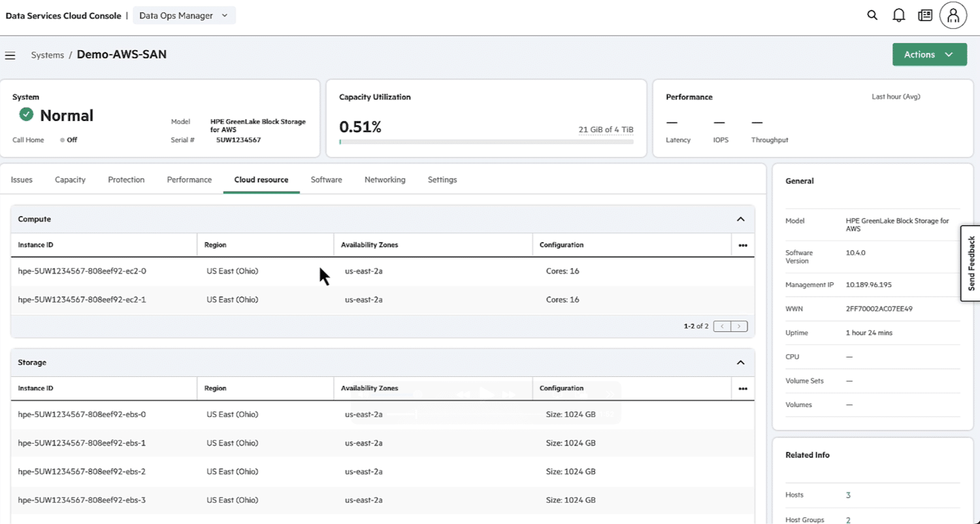
Task: Click the serial number 5UW1234567
Action: [x=238, y=140]
